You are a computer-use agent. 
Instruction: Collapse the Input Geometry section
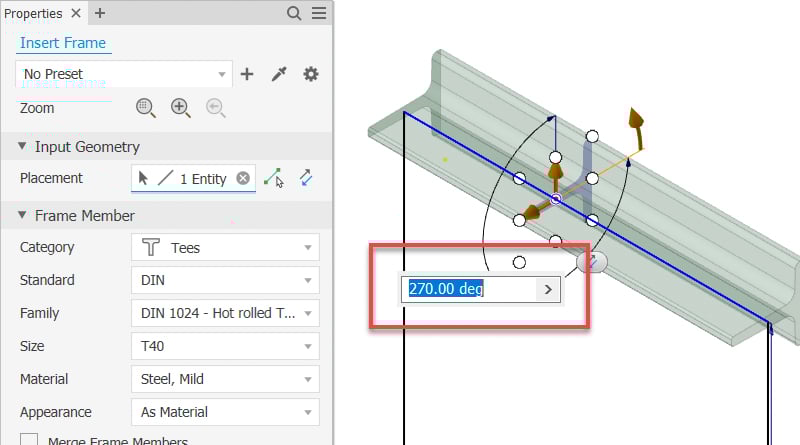(x=22, y=146)
